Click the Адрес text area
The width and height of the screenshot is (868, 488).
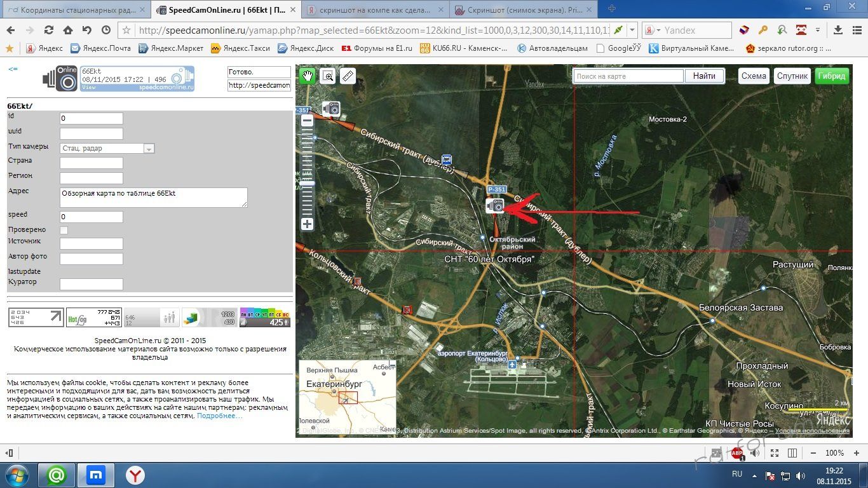click(x=153, y=197)
